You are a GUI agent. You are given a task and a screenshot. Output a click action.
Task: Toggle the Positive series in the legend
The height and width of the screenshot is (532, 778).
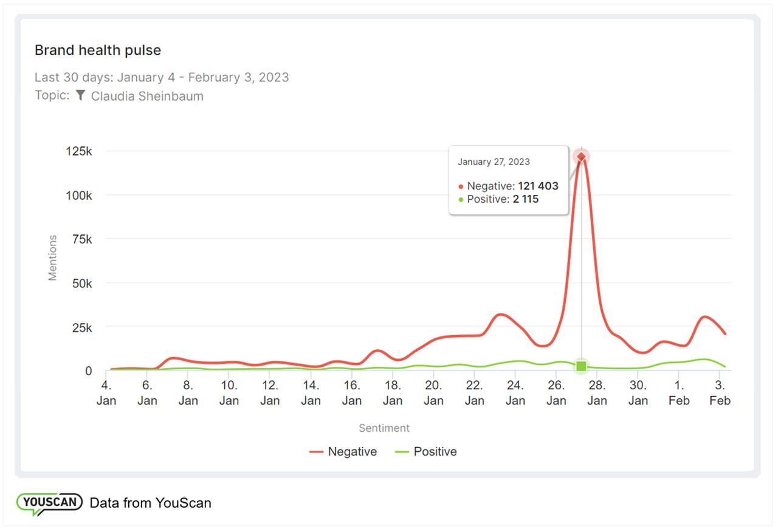tap(426, 452)
